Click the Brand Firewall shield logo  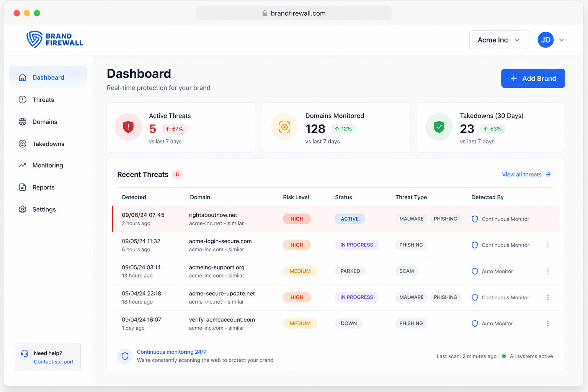(34, 39)
